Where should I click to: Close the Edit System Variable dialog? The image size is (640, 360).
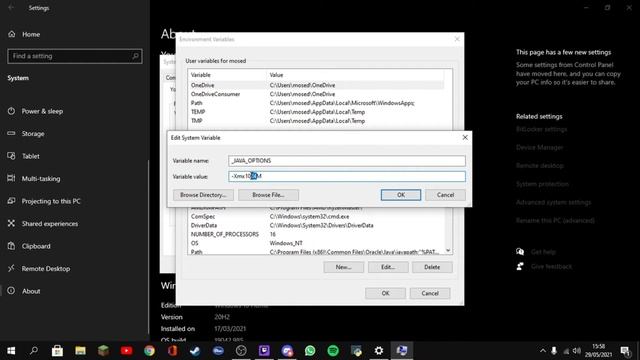tap(465, 138)
